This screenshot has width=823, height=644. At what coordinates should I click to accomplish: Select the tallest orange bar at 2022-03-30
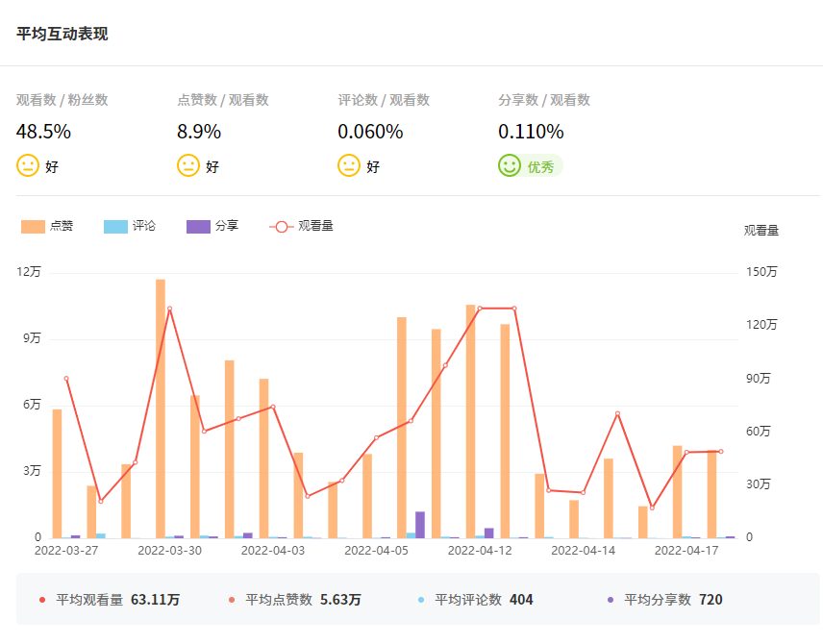[161, 409]
